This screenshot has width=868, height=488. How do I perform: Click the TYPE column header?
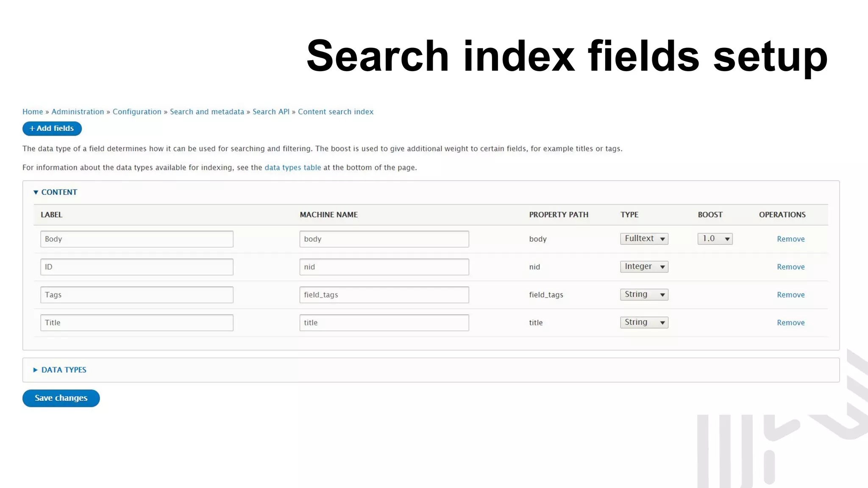(629, 215)
